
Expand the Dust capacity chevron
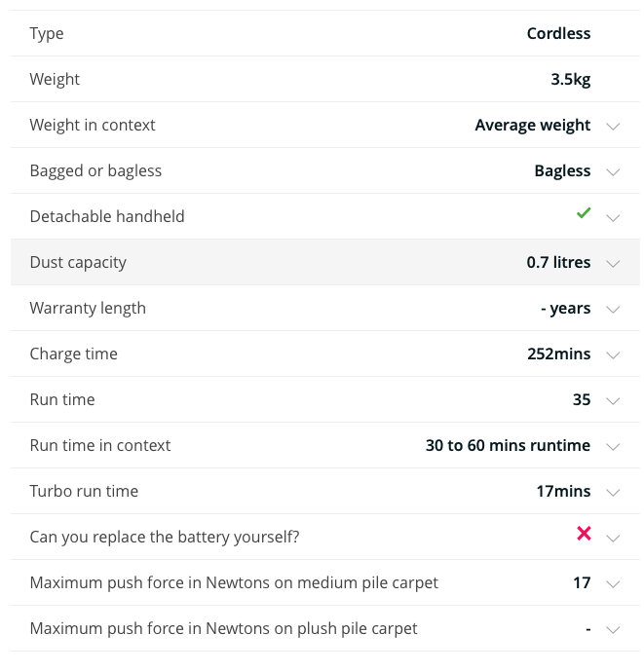(613, 264)
